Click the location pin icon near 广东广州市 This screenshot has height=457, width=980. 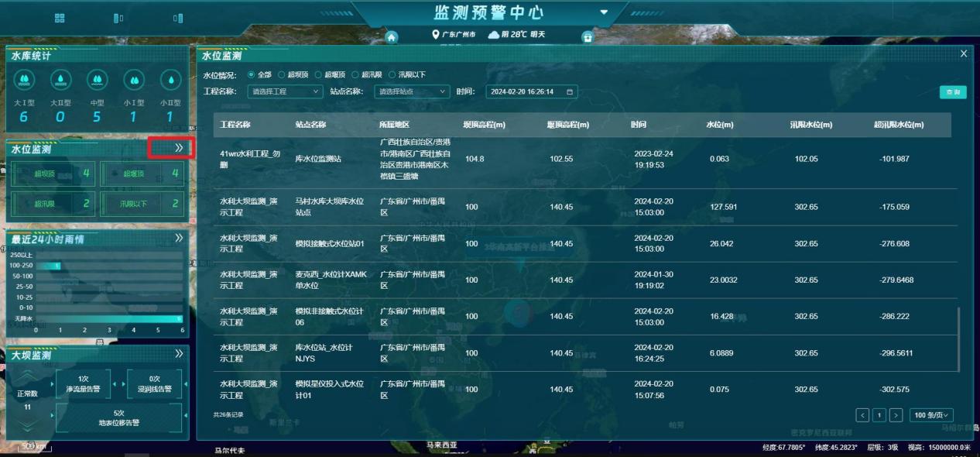tap(436, 35)
